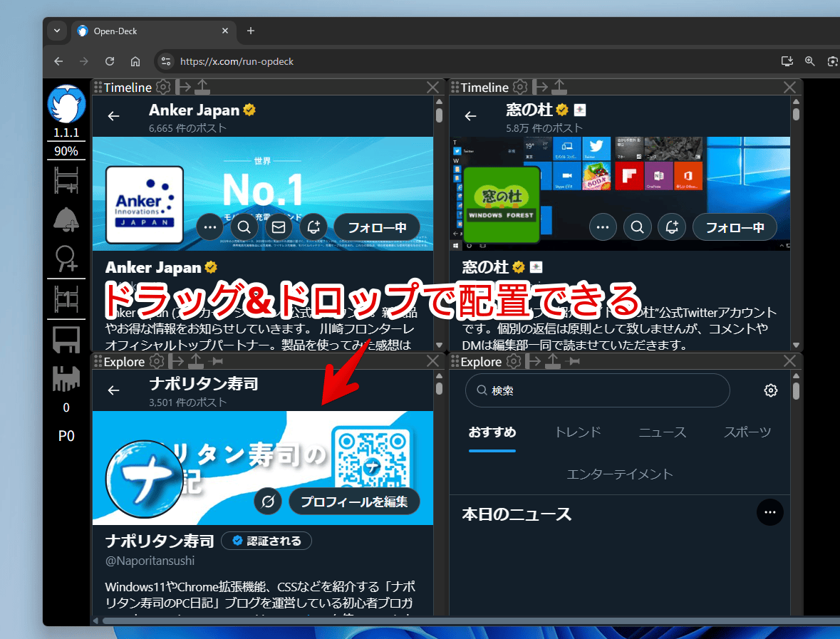The width and height of the screenshot is (840, 639).
Task: Toggle post notifications for Anker Japan
Action: coord(313,227)
